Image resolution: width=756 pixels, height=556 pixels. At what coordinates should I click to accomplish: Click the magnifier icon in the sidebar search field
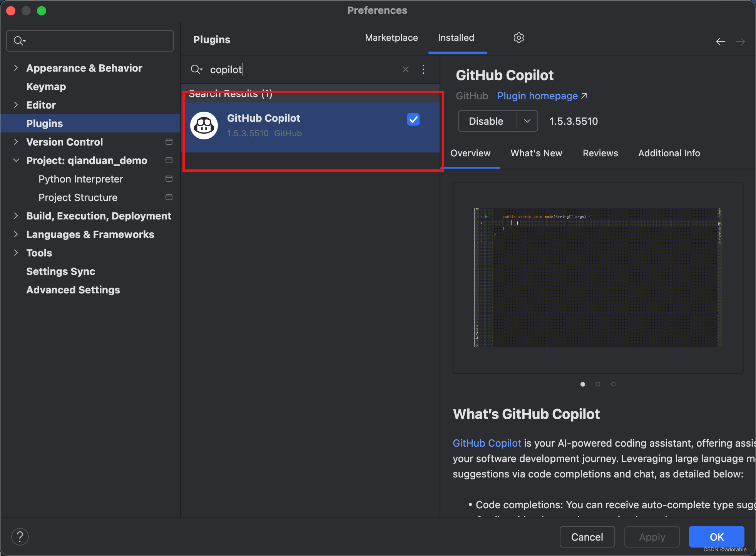point(19,40)
